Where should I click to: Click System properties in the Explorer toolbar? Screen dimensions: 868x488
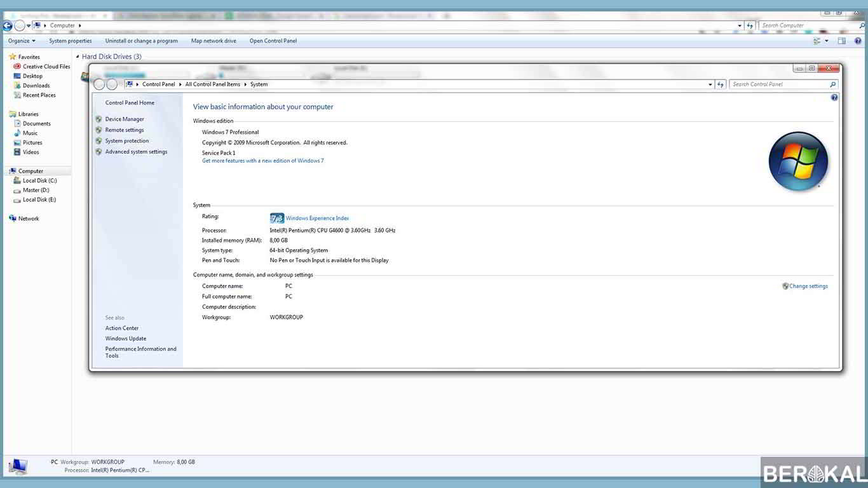coord(71,41)
